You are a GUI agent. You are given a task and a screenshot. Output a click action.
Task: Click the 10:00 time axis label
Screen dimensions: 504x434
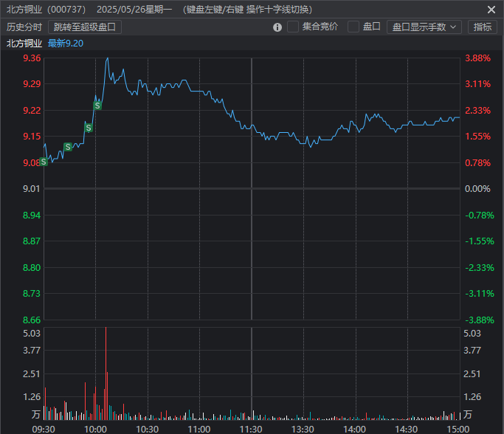pyautogui.click(x=96, y=429)
